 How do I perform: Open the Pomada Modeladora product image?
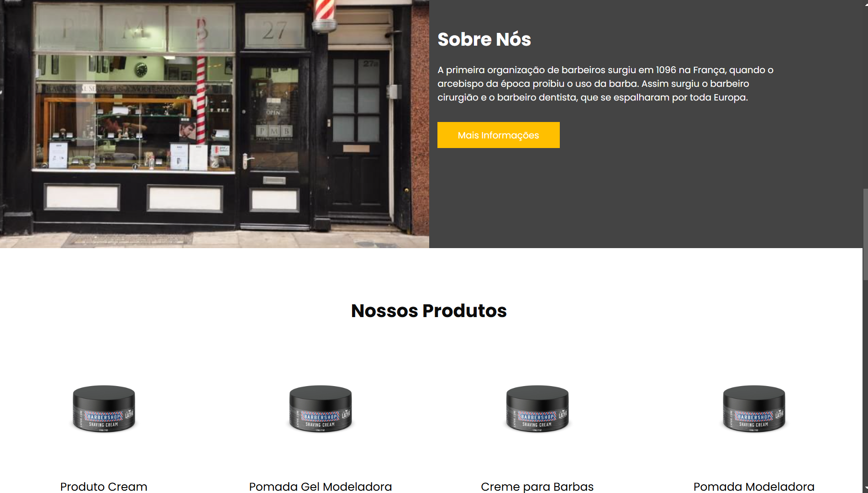pyautogui.click(x=754, y=408)
